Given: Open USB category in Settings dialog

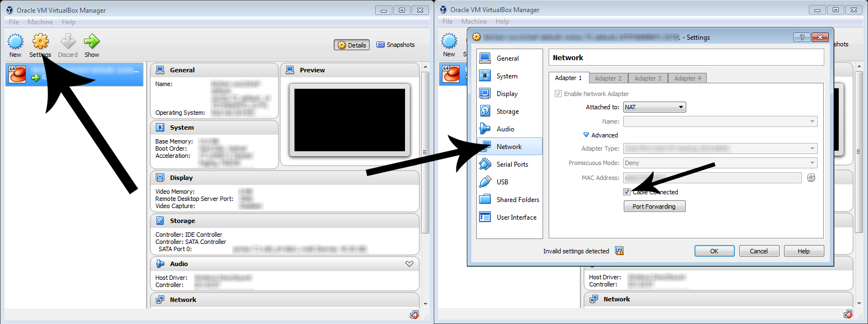Looking at the screenshot, I should coord(509,182).
